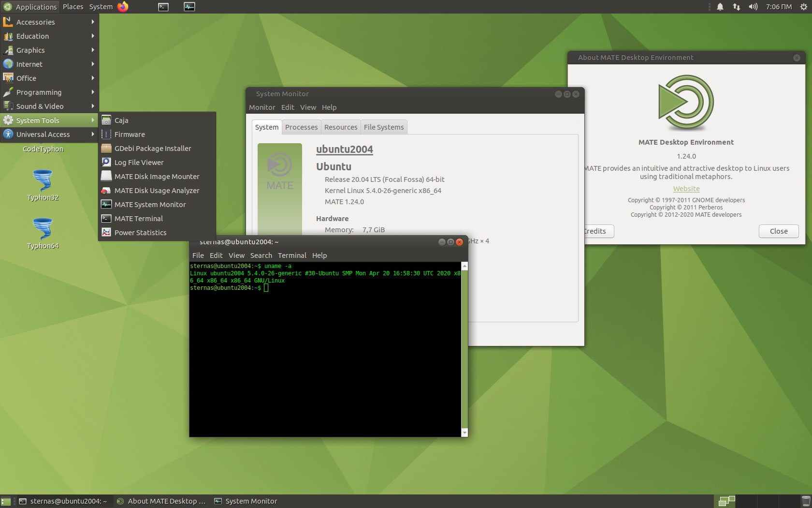Click Caja file manager icon
812x508 pixels.
click(106, 120)
